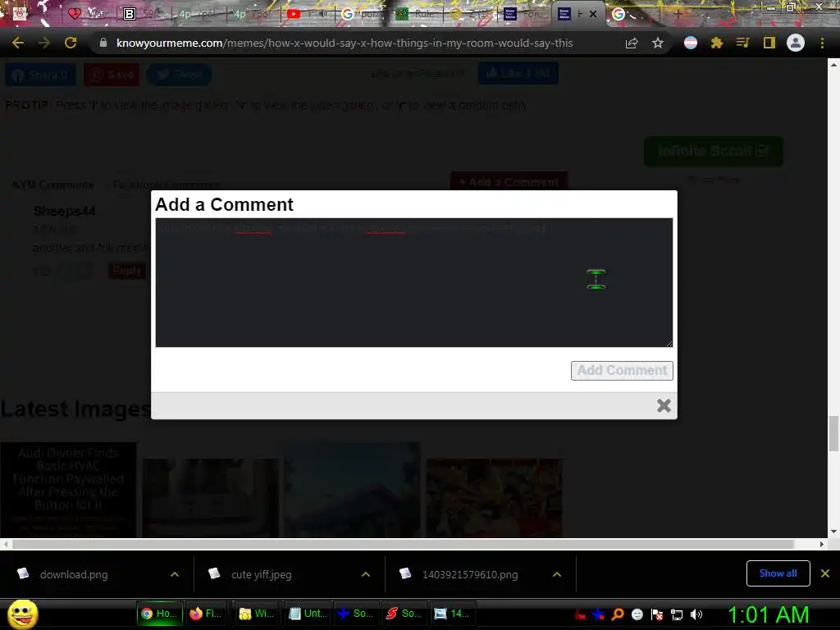Expand options for cute yiff.jpeg
840x630 pixels.
[x=366, y=574]
